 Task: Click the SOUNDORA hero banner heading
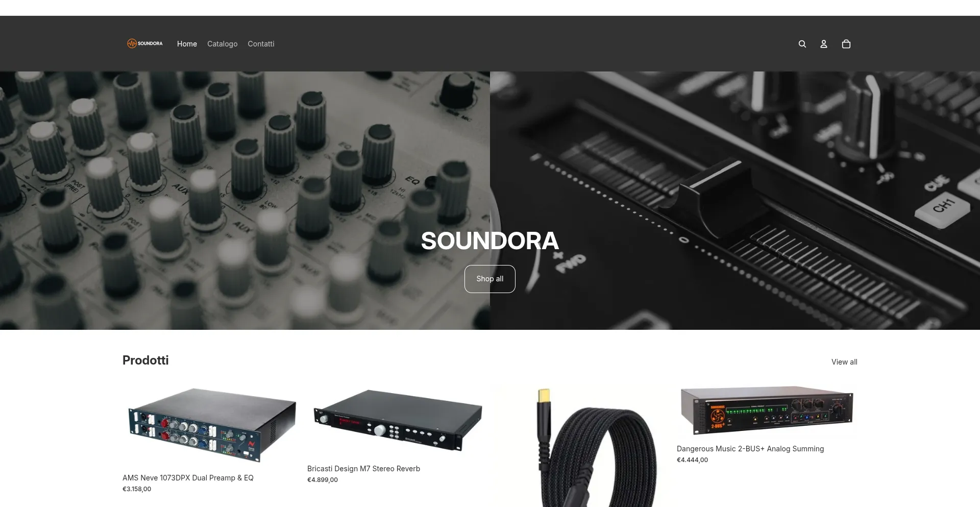489,241
